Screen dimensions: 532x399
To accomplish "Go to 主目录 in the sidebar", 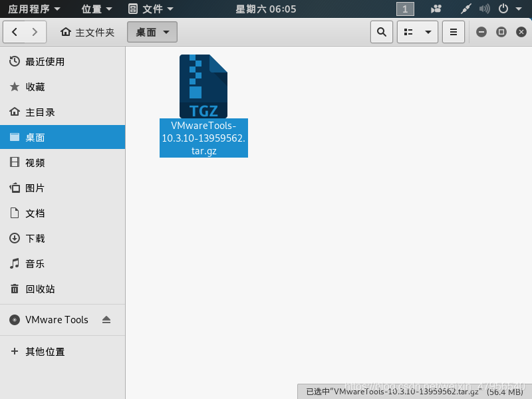I will coord(63,112).
